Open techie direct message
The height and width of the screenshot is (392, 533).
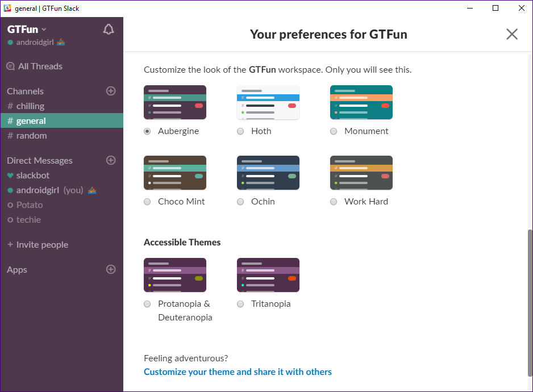point(61,220)
